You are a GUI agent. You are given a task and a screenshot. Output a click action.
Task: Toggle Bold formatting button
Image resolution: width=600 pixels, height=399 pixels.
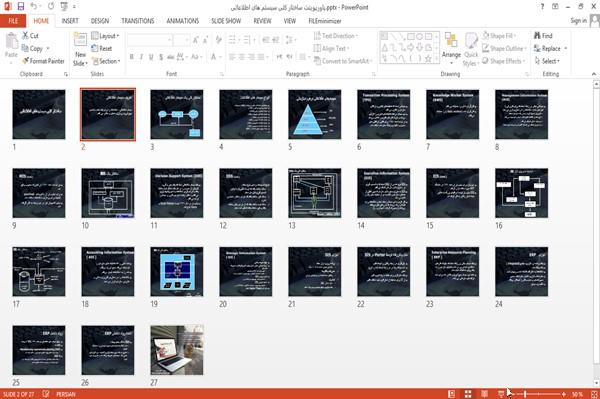point(132,57)
